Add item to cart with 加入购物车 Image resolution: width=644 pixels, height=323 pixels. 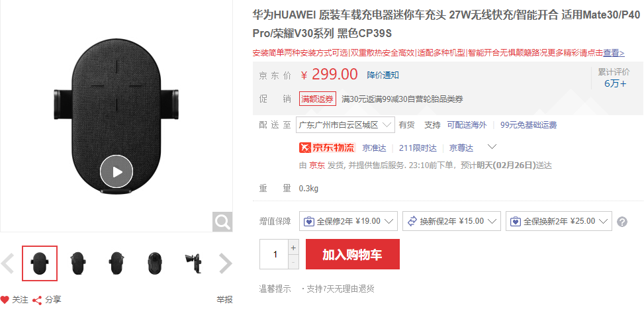[352, 254]
